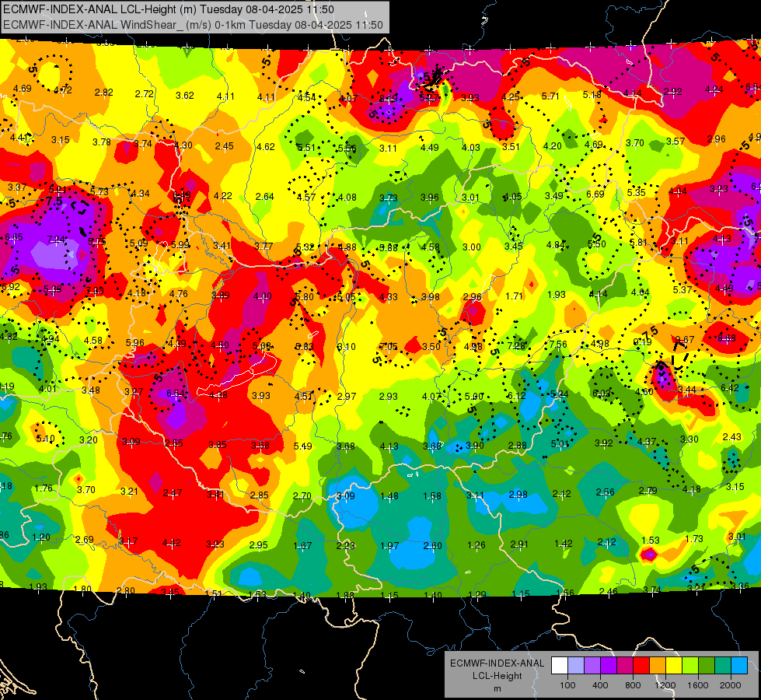Click the legend tick label 1200
Screen dimensions: 761x700
click(665, 685)
